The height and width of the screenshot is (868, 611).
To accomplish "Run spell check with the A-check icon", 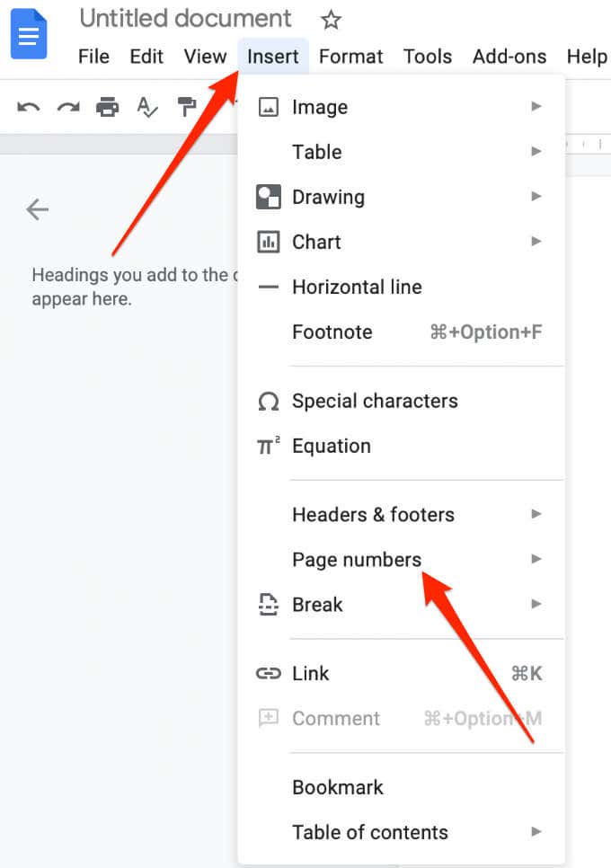I will tap(147, 107).
